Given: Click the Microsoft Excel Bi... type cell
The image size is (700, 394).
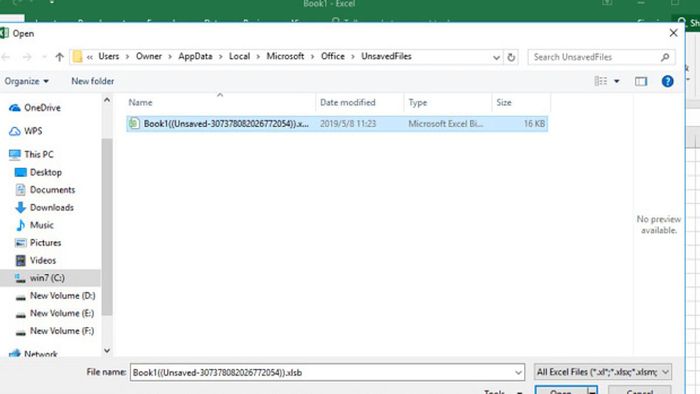Looking at the screenshot, I should tap(446, 124).
